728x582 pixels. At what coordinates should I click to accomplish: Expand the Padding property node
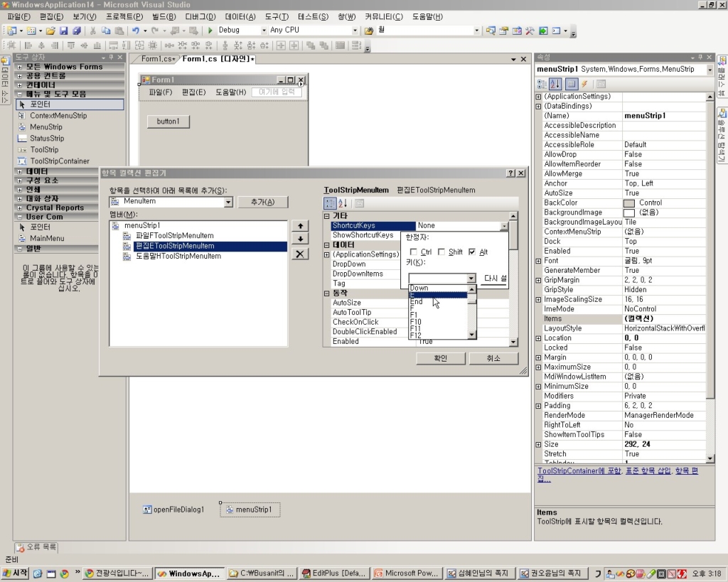click(539, 406)
